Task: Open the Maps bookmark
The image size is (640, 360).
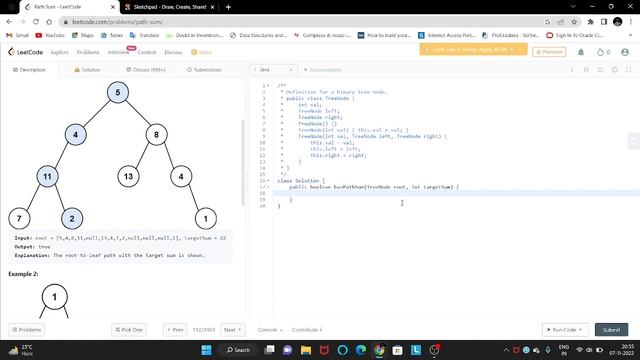Action: click(83, 36)
